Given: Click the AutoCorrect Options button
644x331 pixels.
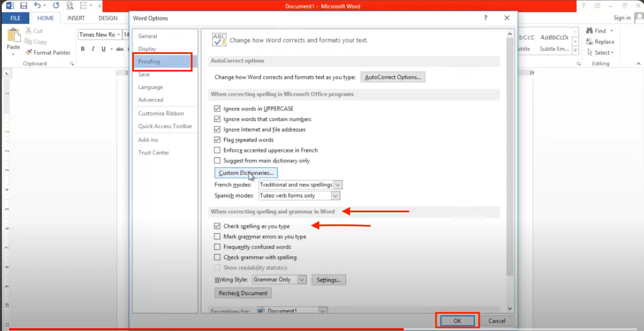Looking at the screenshot, I should click(393, 77).
